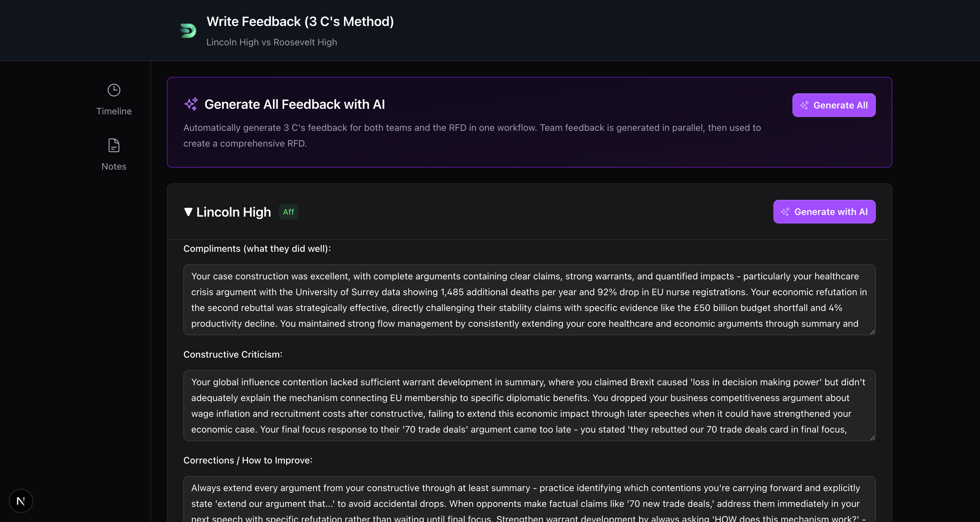The image size is (980, 522).
Task: Click inside the Constructive Criticism text field
Action: 529,406
